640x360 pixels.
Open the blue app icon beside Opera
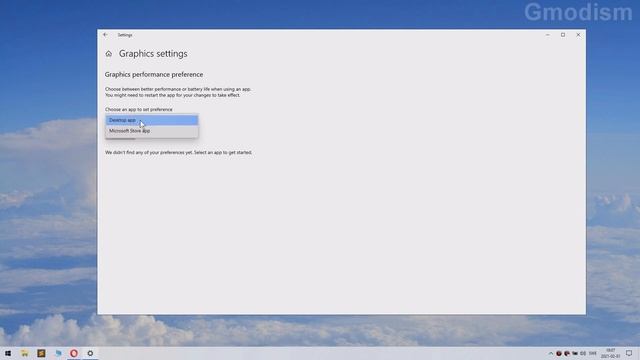point(58,353)
